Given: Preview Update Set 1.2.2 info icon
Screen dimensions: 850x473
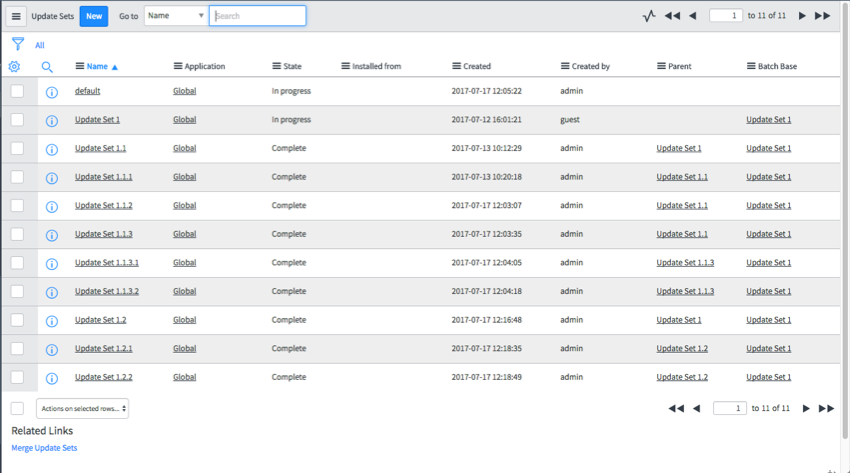Looking at the screenshot, I should point(51,378).
